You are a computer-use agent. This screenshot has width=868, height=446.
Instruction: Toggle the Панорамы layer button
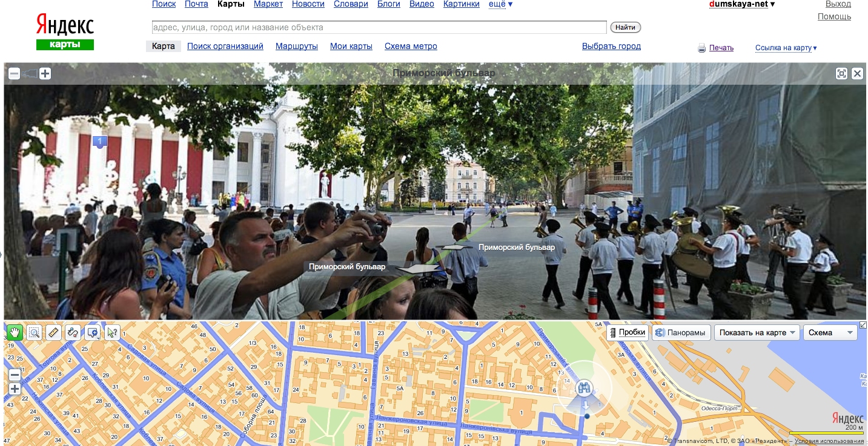681,332
